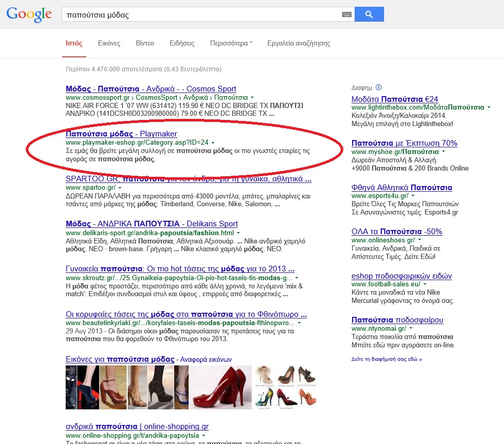Open the six-shoe collage image thumbnail
The height and width of the screenshot is (444, 504).
[x=285, y=388]
